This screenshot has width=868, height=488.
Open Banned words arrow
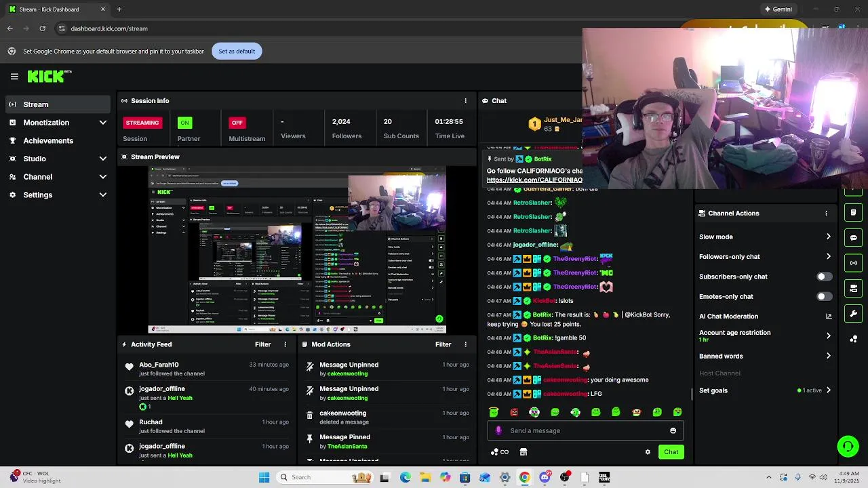pos(828,356)
